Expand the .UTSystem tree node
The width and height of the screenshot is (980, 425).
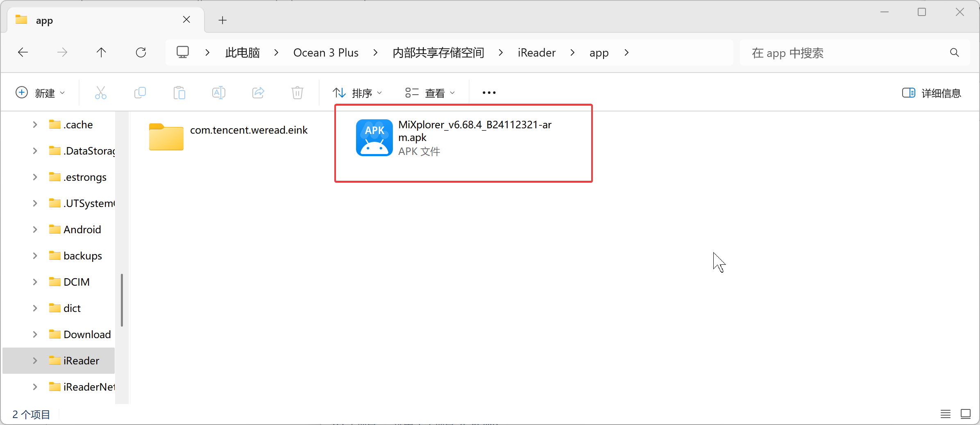tap(35, 203)
